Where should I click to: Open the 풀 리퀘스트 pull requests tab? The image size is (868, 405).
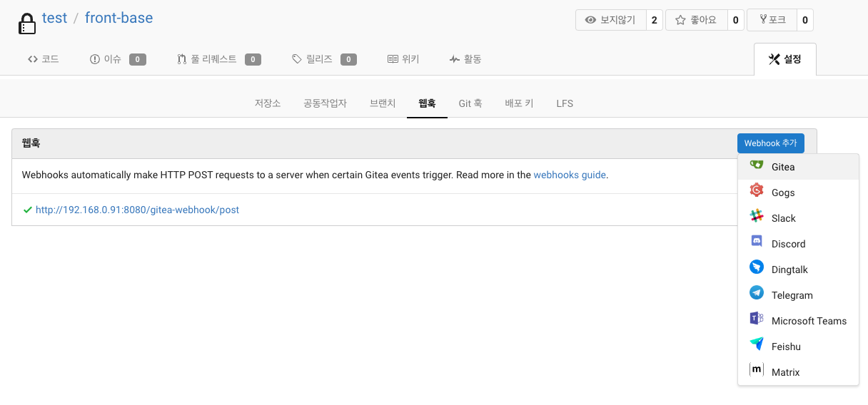(218, 59)
